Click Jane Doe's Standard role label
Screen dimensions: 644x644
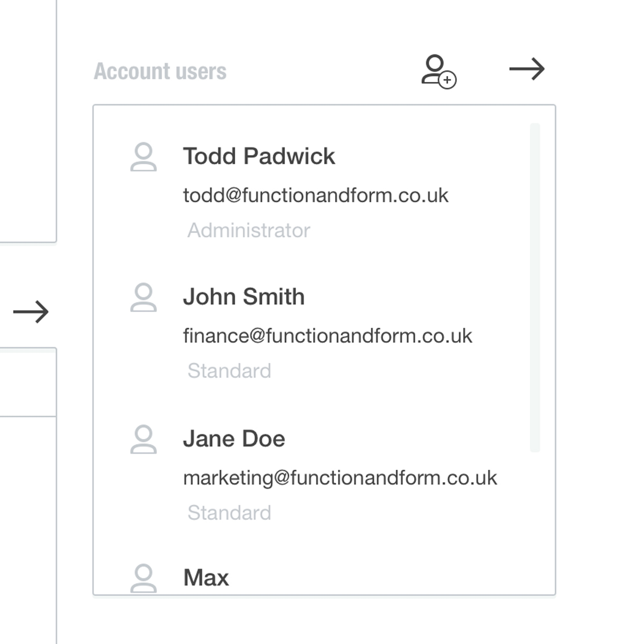(229, 513)
